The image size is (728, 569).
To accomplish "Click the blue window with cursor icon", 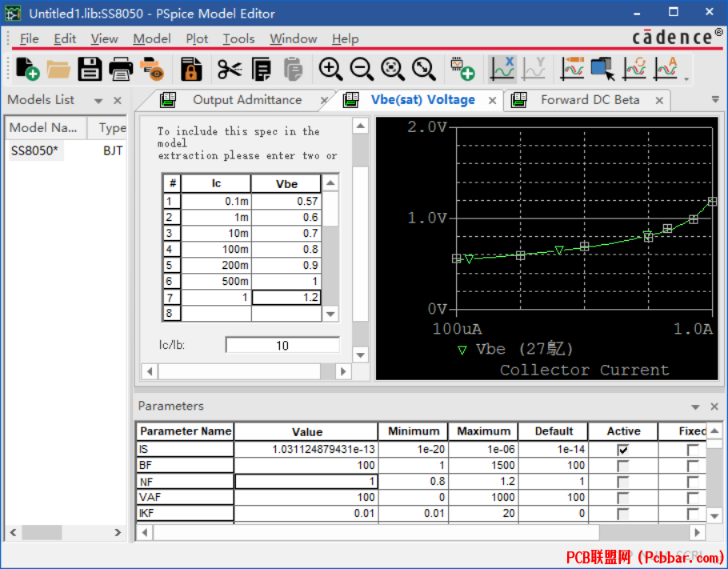I will click(603, 69).
